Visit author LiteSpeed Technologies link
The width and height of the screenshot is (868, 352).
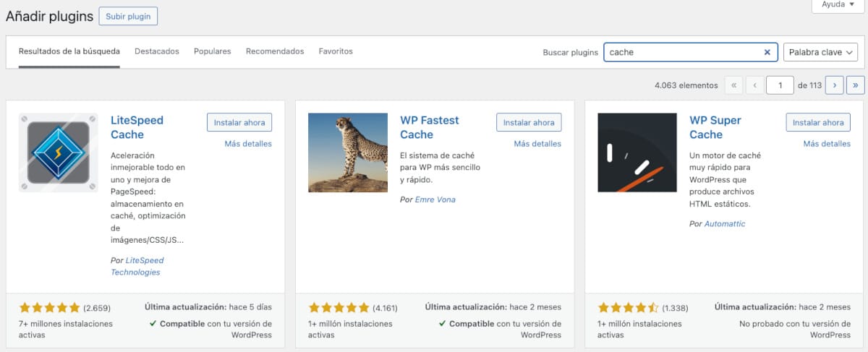pyautogui.click(x=137, y=266)
